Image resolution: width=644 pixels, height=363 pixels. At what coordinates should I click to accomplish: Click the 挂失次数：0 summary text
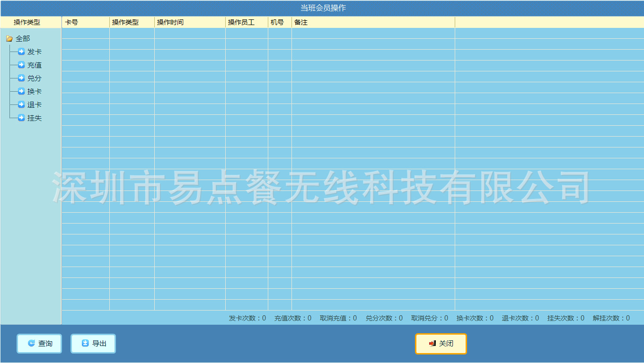(x=566, y=318)
